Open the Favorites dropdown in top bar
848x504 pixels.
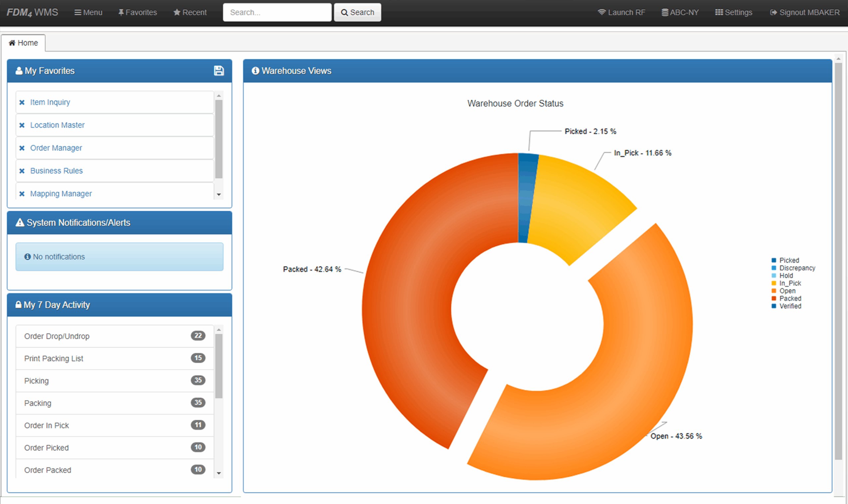click(x=137, y=12)
